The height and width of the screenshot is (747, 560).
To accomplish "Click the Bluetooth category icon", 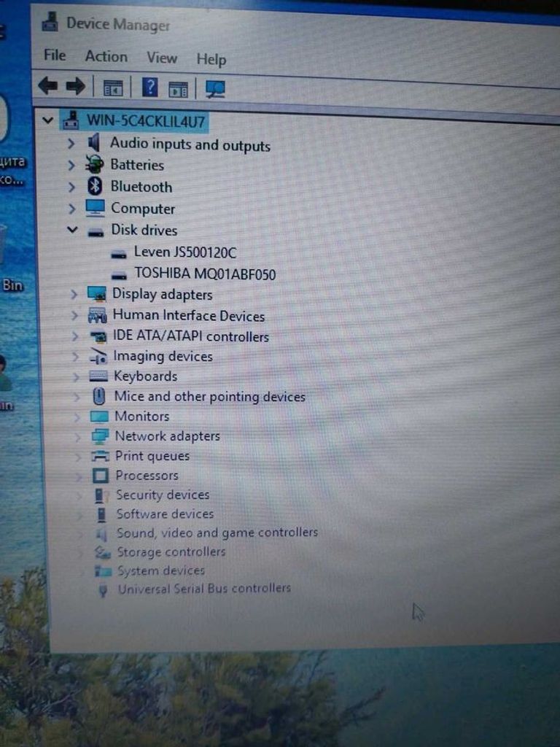I will (x=95, y=186).
